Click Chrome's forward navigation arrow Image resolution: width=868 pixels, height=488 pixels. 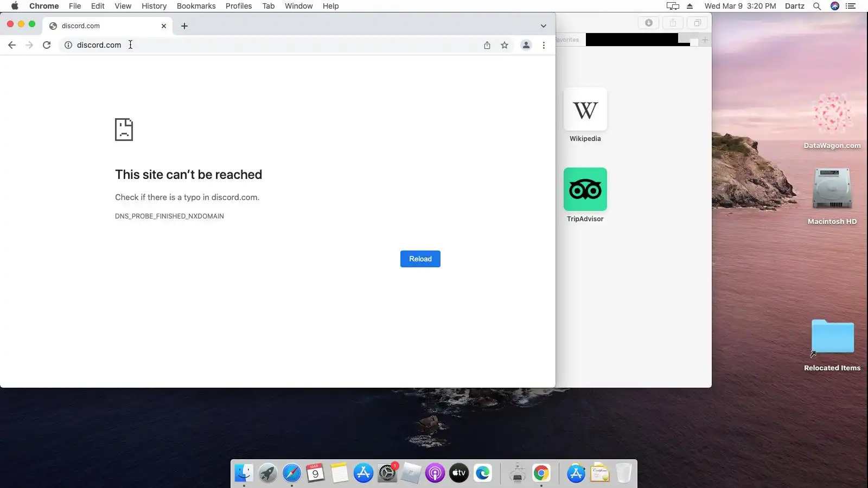point(29,45)
